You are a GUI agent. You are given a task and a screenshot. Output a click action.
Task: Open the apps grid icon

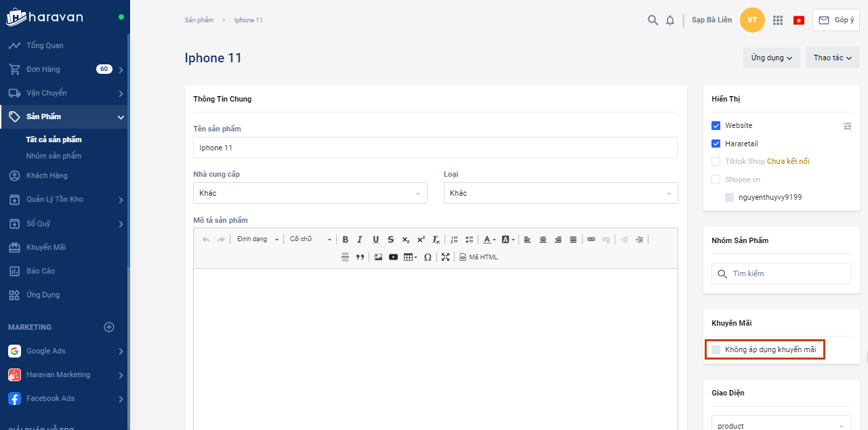click(x=778, y=20)
